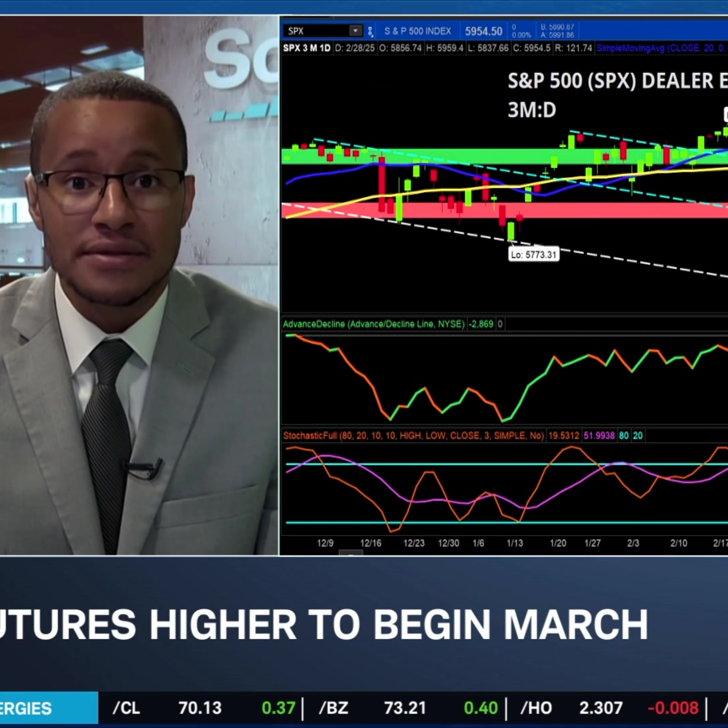Image resolution: width=728 pixels, height=728 pixels.
Task: Open the symbol dropdown arrow beside SPX
Action: tap(355, 31)
